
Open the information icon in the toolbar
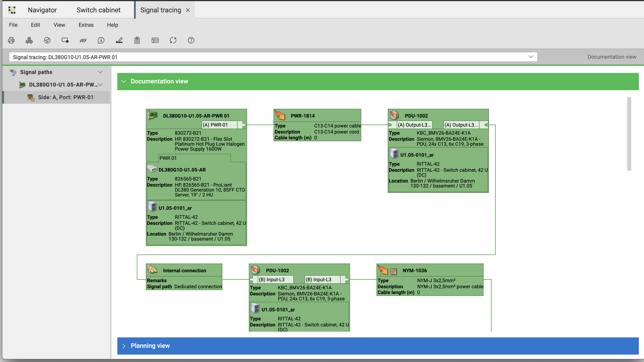pos(101,40)
